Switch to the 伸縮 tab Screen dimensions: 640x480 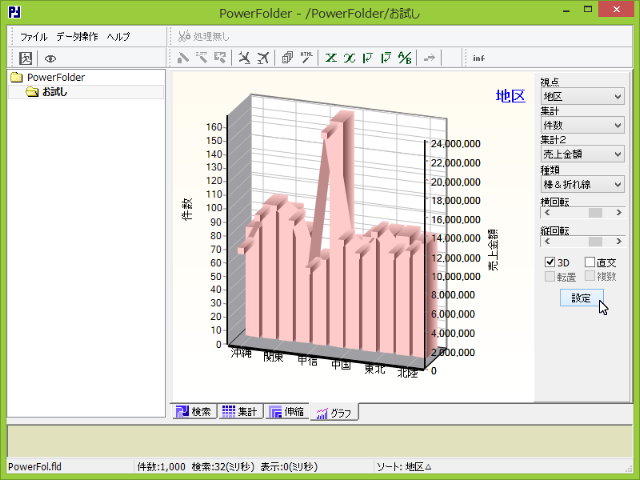pos(287,411)
